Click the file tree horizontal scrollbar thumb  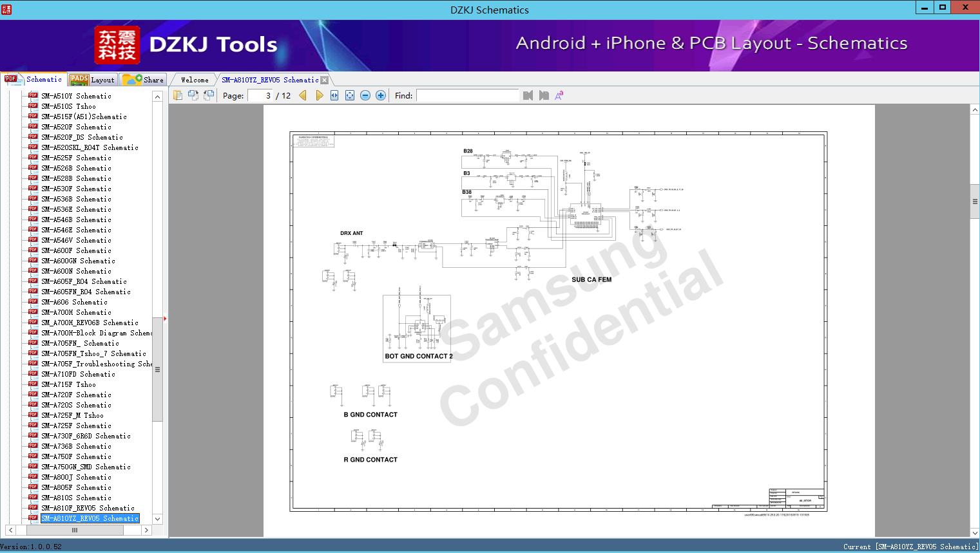(x=75, y=530)
